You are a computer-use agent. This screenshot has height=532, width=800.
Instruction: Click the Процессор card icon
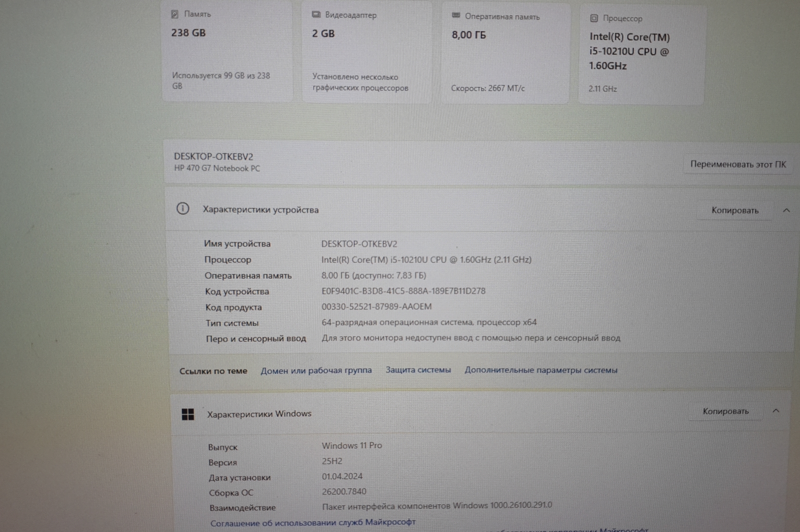(594, 18)
